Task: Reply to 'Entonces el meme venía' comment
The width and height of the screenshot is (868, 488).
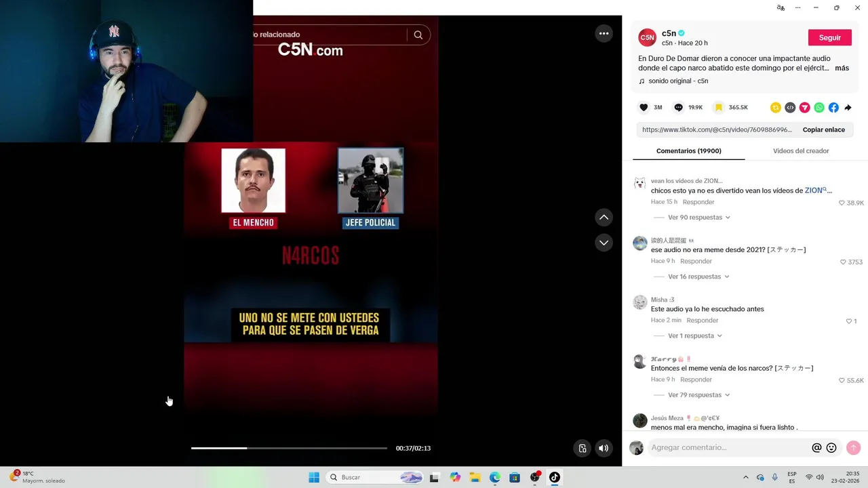Action: [x=696, y=380]
